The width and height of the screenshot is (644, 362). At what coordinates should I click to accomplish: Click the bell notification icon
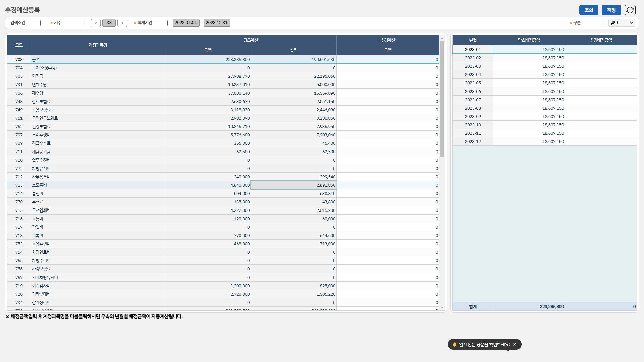[x=455, y=344]
